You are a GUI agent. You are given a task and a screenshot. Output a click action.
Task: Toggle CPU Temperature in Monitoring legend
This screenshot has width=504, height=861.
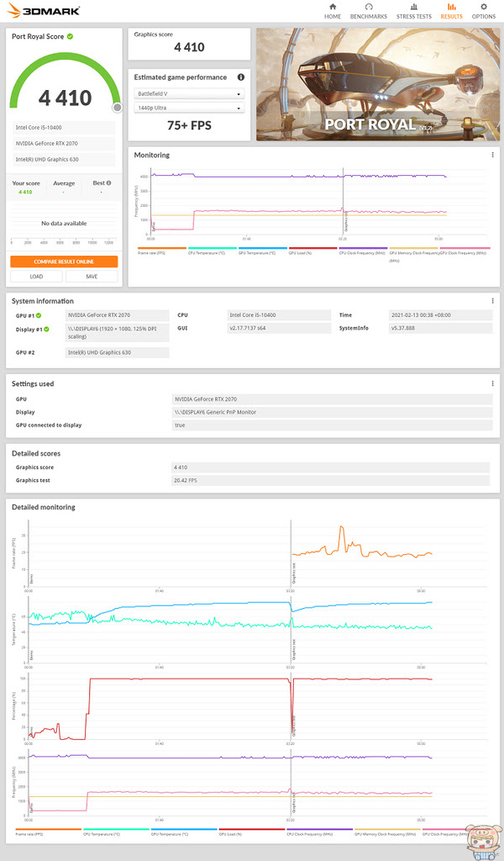click(x=213, y=251)
